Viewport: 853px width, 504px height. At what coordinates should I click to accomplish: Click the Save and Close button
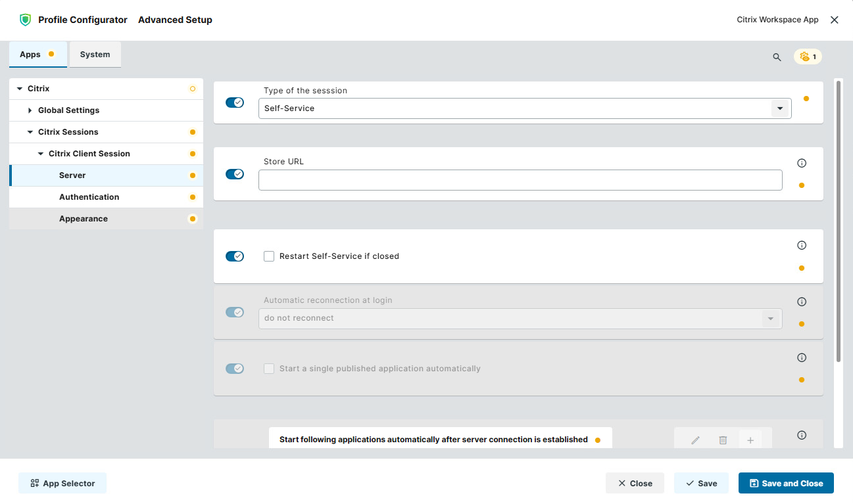(x=786, y=483)
